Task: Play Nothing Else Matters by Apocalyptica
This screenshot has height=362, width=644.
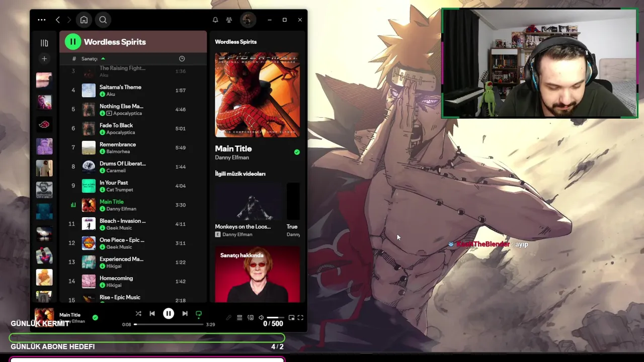Action: pos(133,110)
